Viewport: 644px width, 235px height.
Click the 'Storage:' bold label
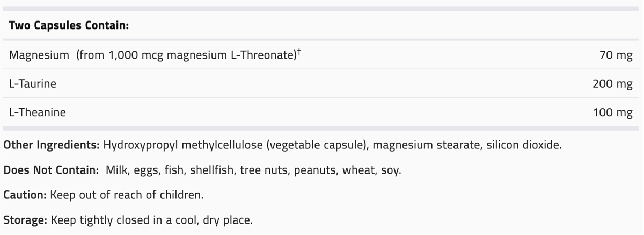coord(25,220)
